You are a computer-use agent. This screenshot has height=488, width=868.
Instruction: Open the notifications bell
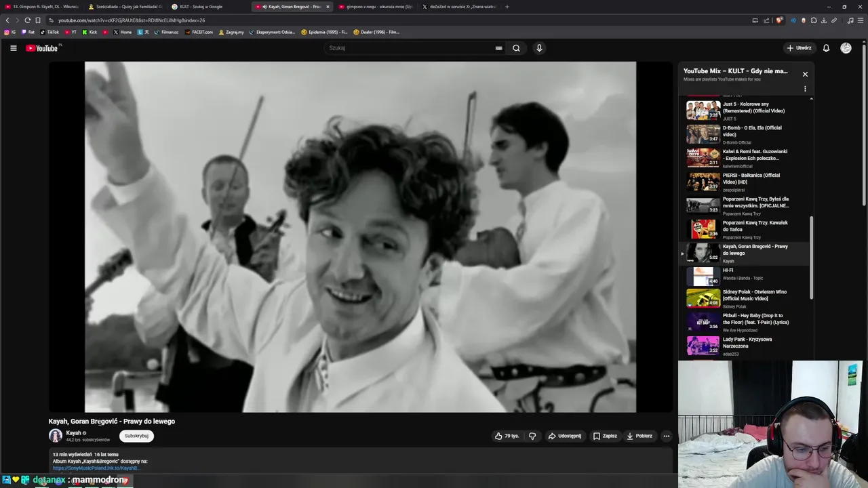(826, 48)
